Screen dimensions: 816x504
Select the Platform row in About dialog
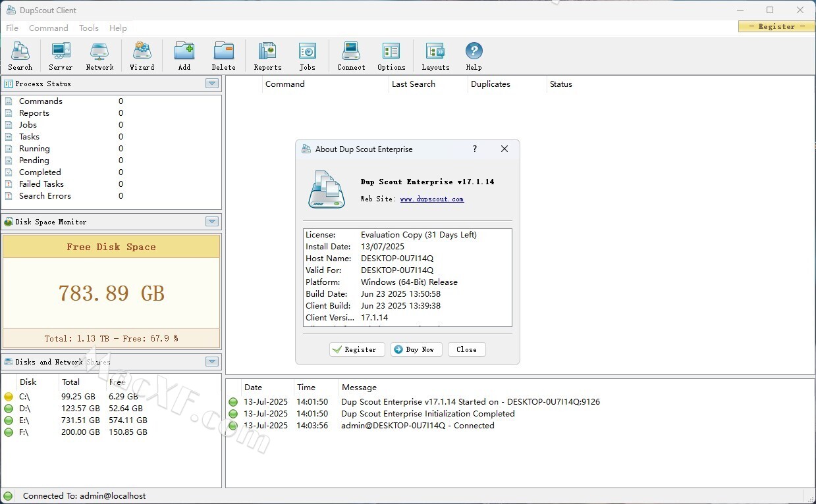[x=408, y=282]
